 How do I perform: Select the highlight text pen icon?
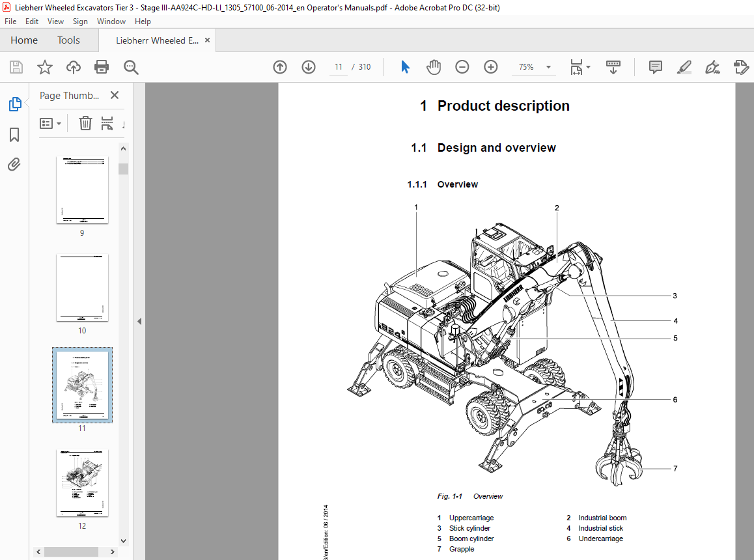point(684,67)
